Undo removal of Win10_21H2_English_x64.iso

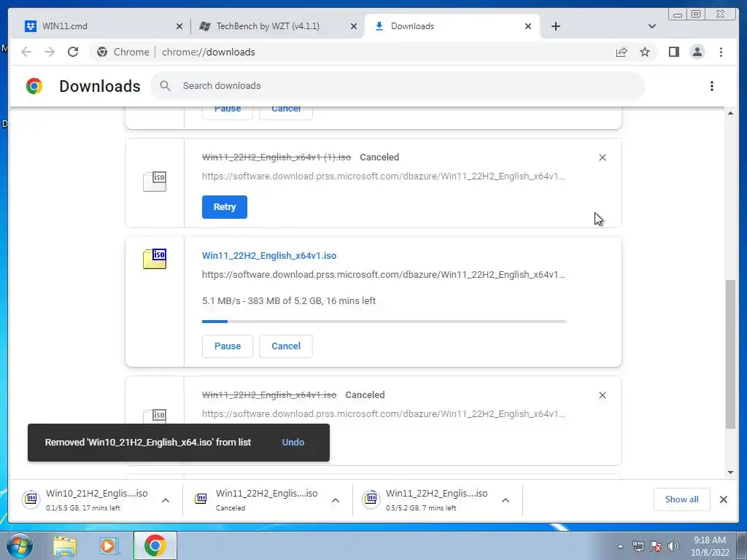coord(293,443)
